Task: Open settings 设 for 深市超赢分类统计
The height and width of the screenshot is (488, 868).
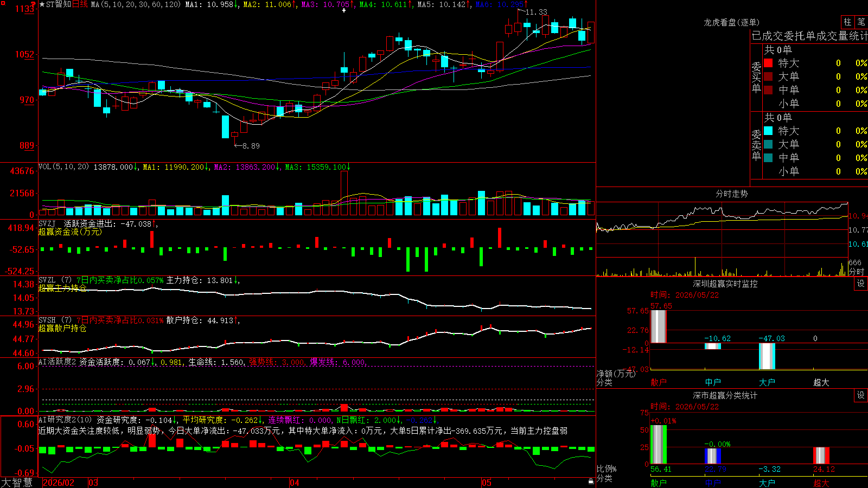Action: click(x=861, y=395)
